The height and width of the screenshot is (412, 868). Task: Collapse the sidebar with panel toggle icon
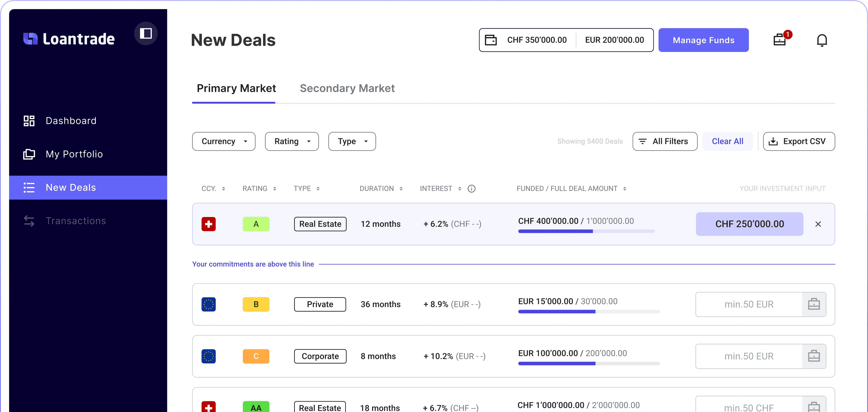pyautogui.click(x=146, y=33)
